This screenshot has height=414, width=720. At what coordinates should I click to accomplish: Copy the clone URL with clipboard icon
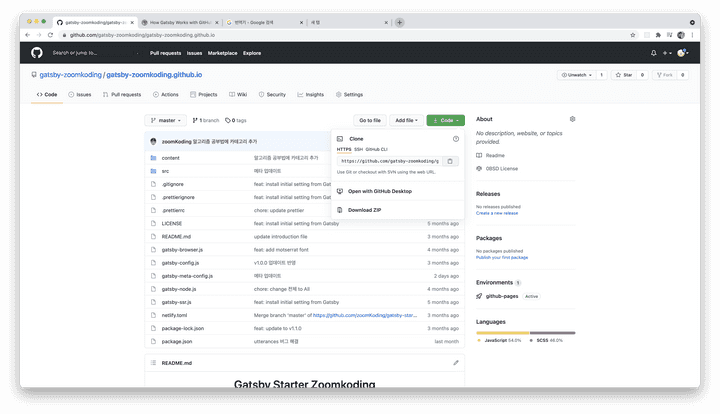click(x=450, y=161)
